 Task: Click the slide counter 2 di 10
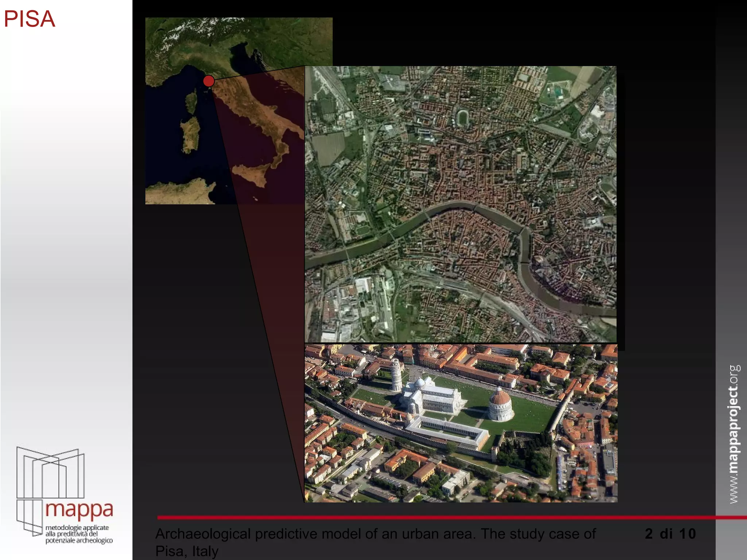pos(670,534)
